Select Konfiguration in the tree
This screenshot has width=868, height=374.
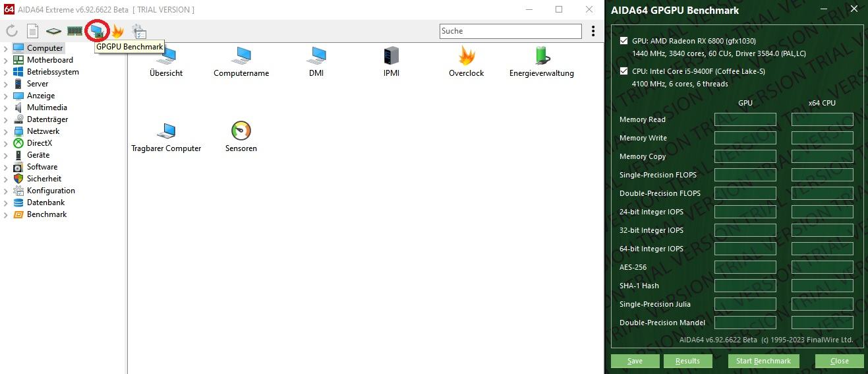[51, 191]
